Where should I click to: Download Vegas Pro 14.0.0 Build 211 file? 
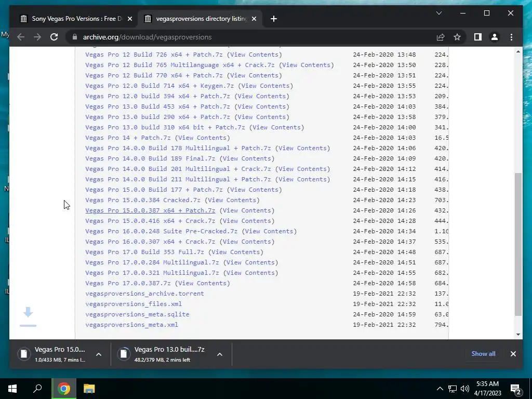coord(178,179)
